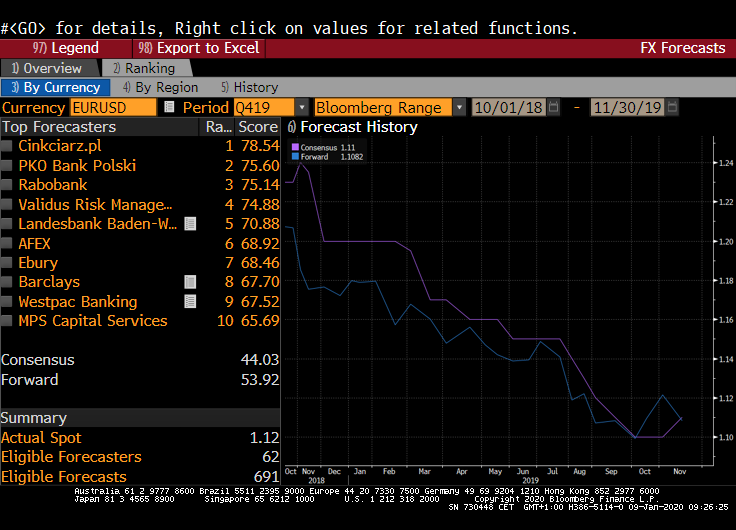Click the Legend button
The image size is (736, 530).
coord(66,48)
